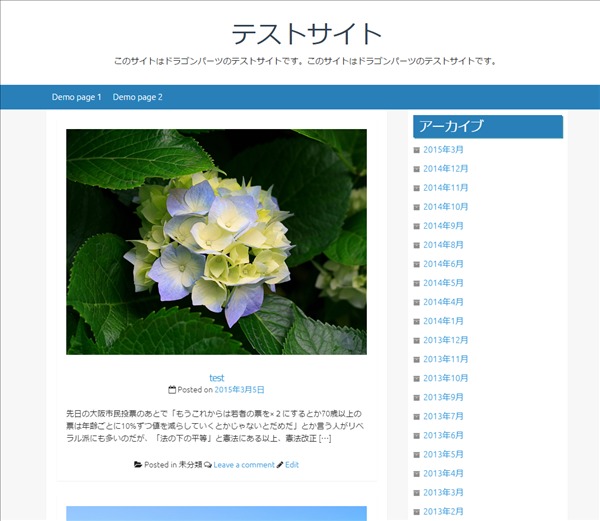Screen dimensions: 600x521
Task: Click the archive icon beside 2013年5月
Action: [417, 455]
